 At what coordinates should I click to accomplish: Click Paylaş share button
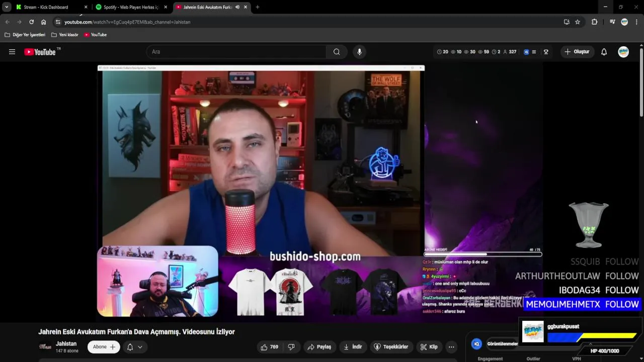(319, 347)
